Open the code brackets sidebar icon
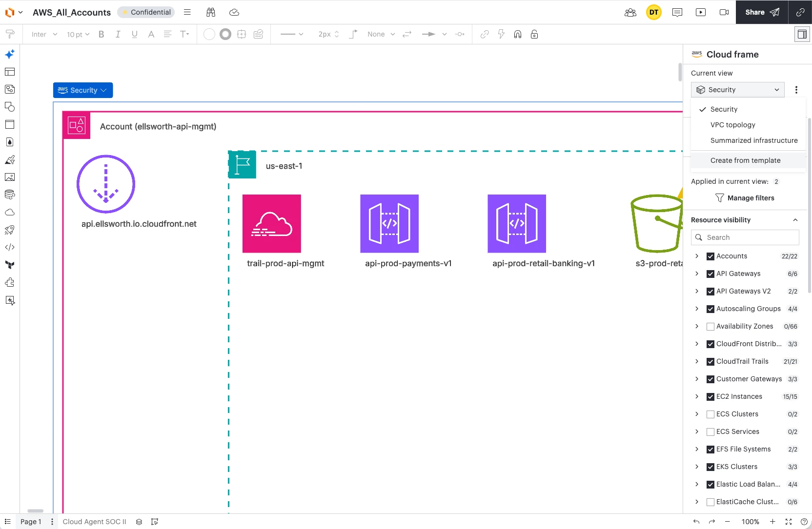 [x=10, y=247]
